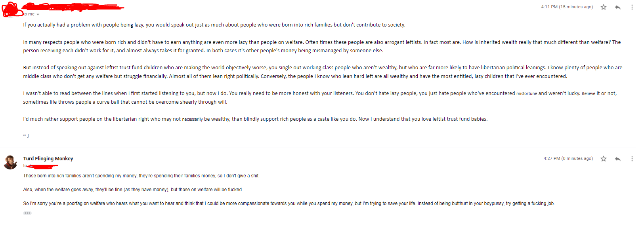Image resolution: width=644 pixels, height=230 pixels.
Task: Click the redacted sender name of first email
Action: point(73,7)
